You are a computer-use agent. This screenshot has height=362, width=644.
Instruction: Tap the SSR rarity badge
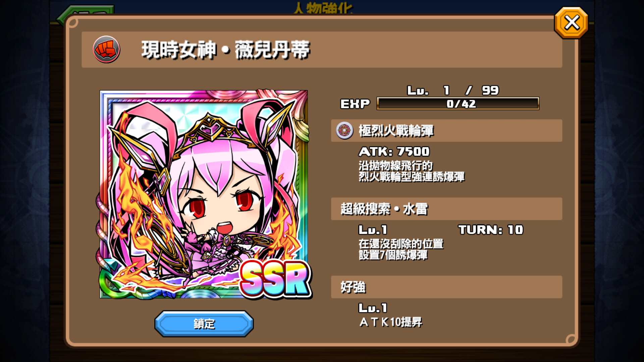[276, 279]
